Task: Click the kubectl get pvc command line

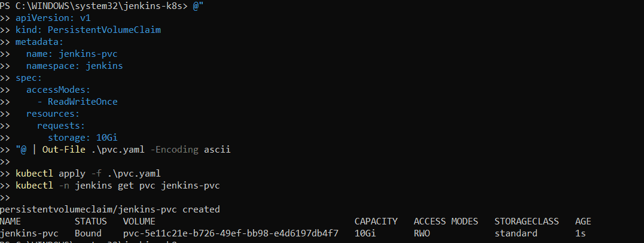Action: click(117, 186)
